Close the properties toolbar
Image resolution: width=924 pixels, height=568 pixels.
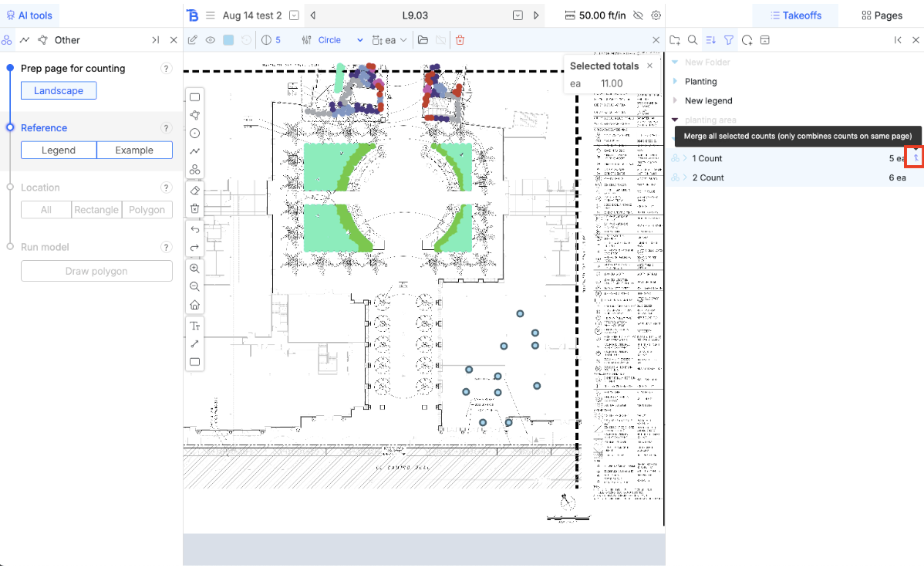[x=656, y=40]
